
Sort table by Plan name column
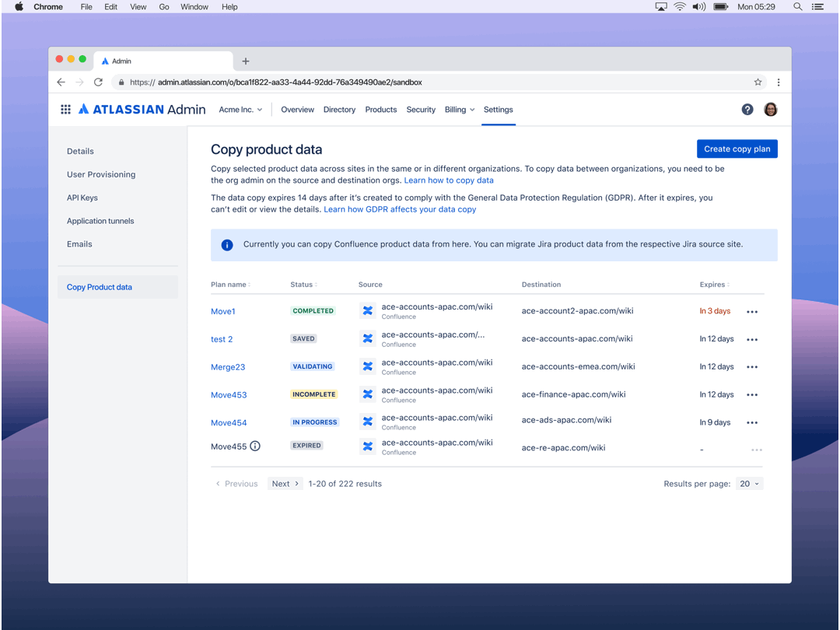(x=230, y=285)
